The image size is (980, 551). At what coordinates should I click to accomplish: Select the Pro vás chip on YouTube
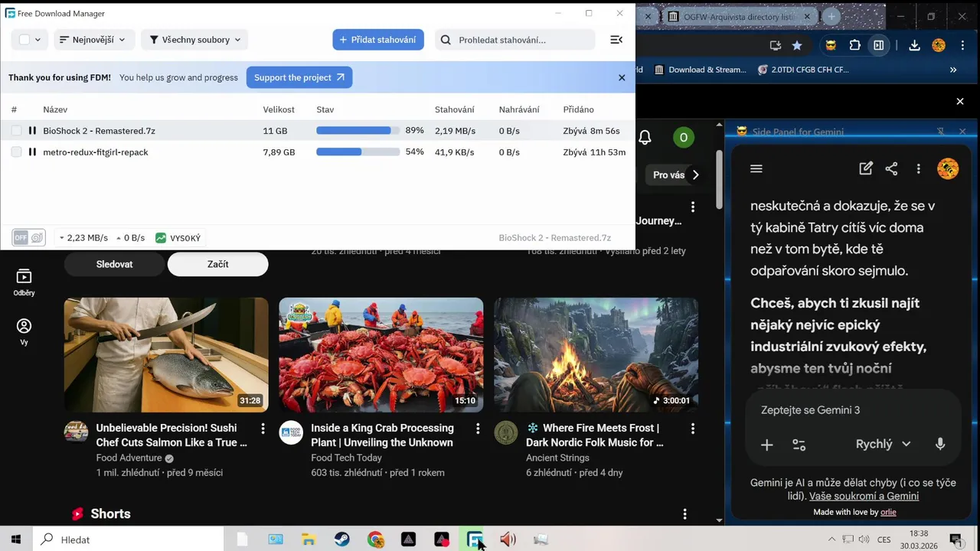[668, 175]
